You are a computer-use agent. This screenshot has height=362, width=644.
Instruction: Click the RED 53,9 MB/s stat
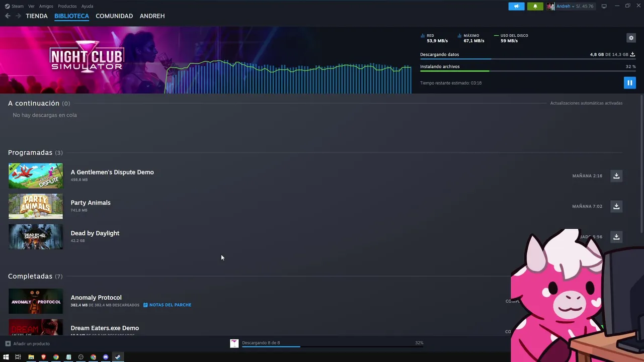434,38
